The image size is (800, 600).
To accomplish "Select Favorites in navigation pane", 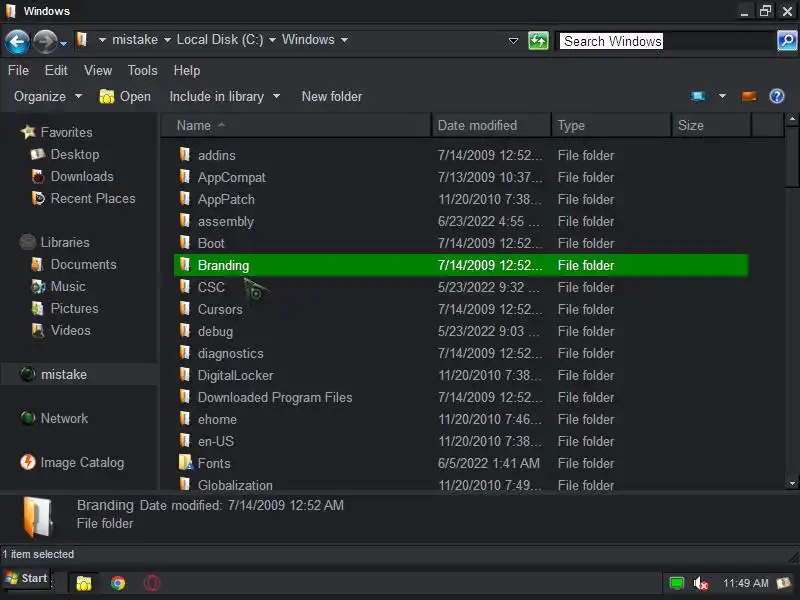I will [x=66, y=132].
